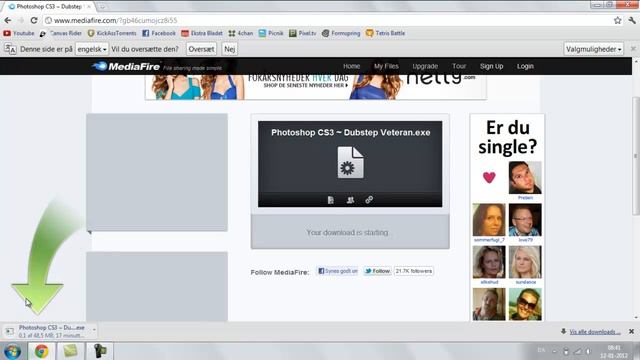Open the Valgmuligheder options dropdown
Image resolution: width=640 pixels, height=360 pixels.
[593, 49]
